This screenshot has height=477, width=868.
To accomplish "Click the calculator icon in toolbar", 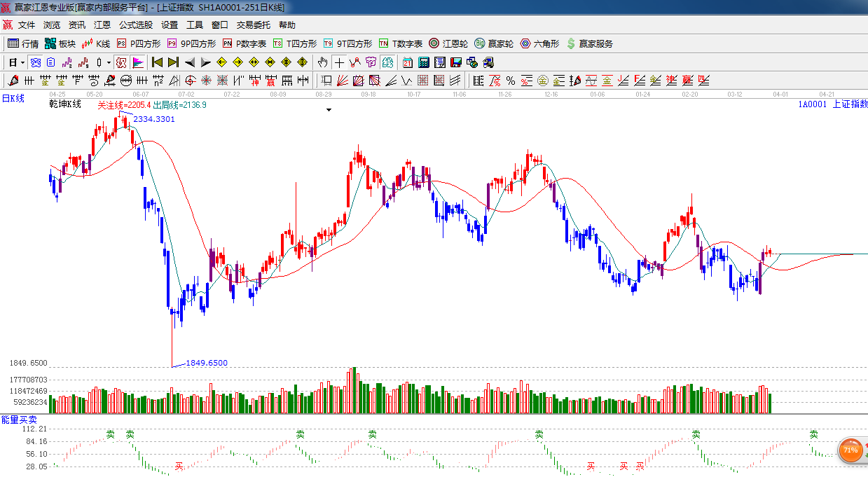I will pos(423,62).
